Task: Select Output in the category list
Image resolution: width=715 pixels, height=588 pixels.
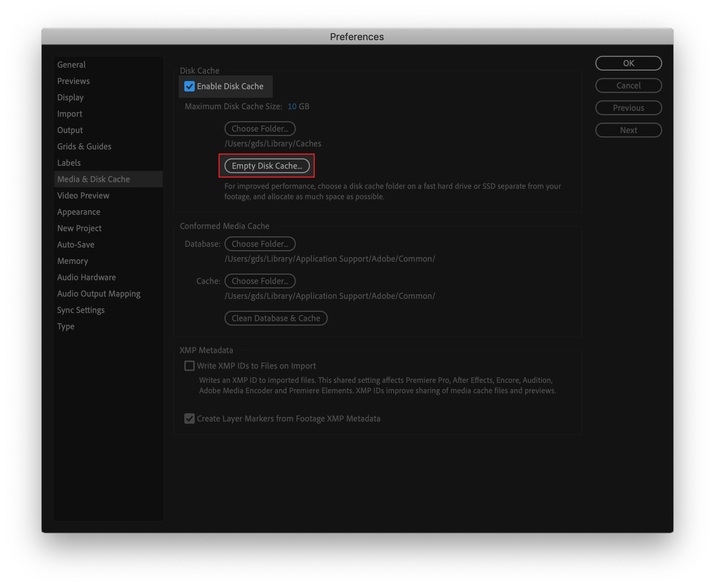Action: pyautogui.click(x=108, y=130)
